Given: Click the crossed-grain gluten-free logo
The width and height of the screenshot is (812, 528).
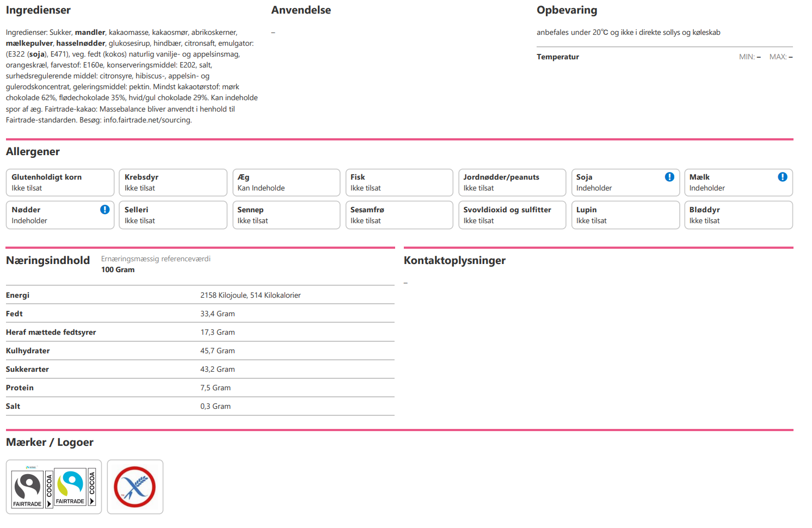Looking at the screenshot, I should tap(135, 487).
